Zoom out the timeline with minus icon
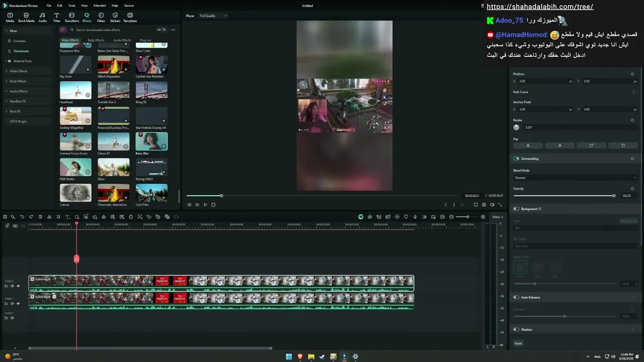 pos(451,217)
